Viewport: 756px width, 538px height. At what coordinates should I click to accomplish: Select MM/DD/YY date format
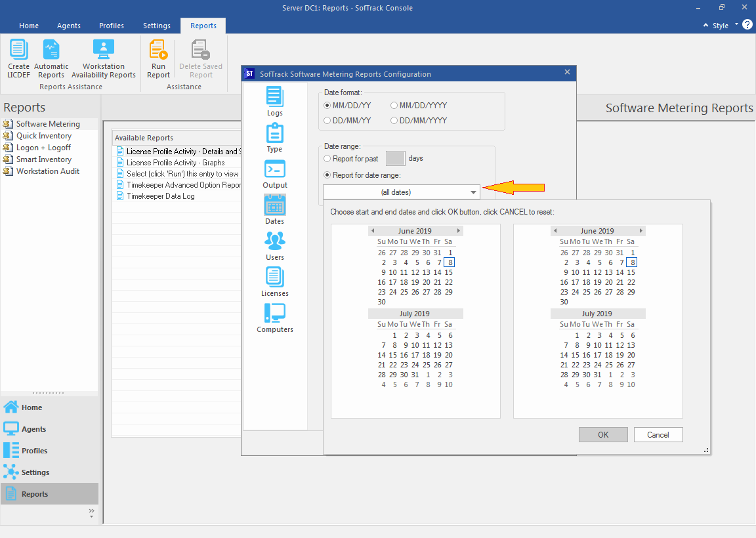[x=327, y=106]
